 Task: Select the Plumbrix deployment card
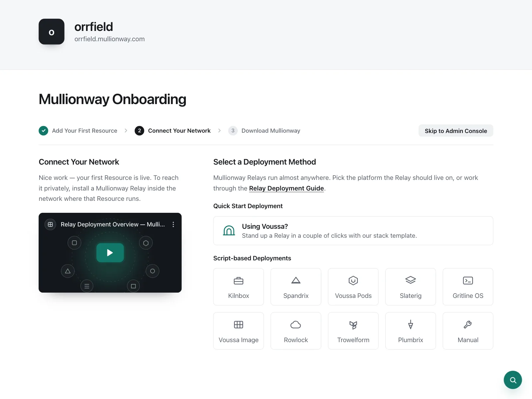click(x=411, y=331)
